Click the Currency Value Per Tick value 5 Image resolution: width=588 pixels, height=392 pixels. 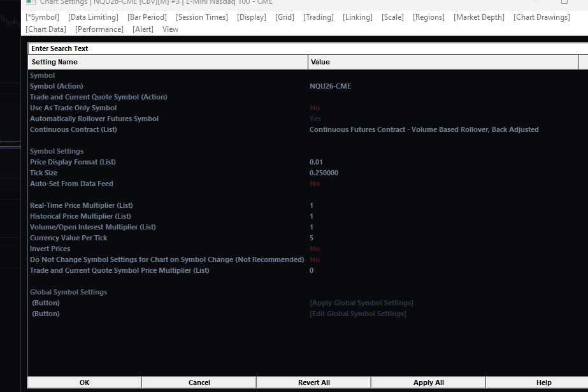click(x=312, y=238)
